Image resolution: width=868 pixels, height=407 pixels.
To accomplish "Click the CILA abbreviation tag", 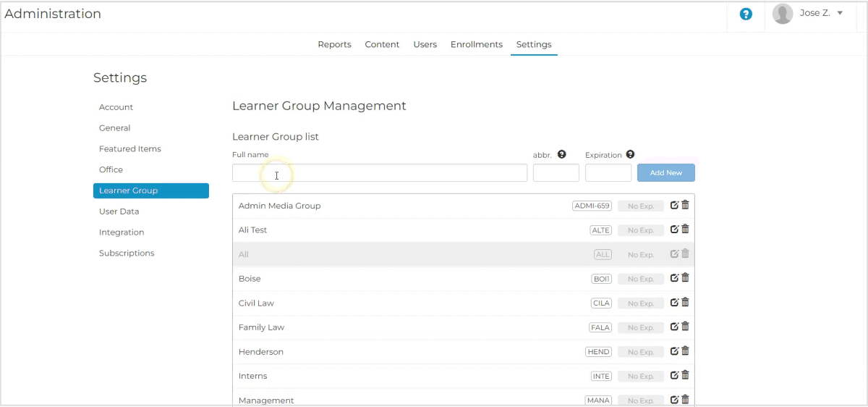I will click(x=602, y=303).
